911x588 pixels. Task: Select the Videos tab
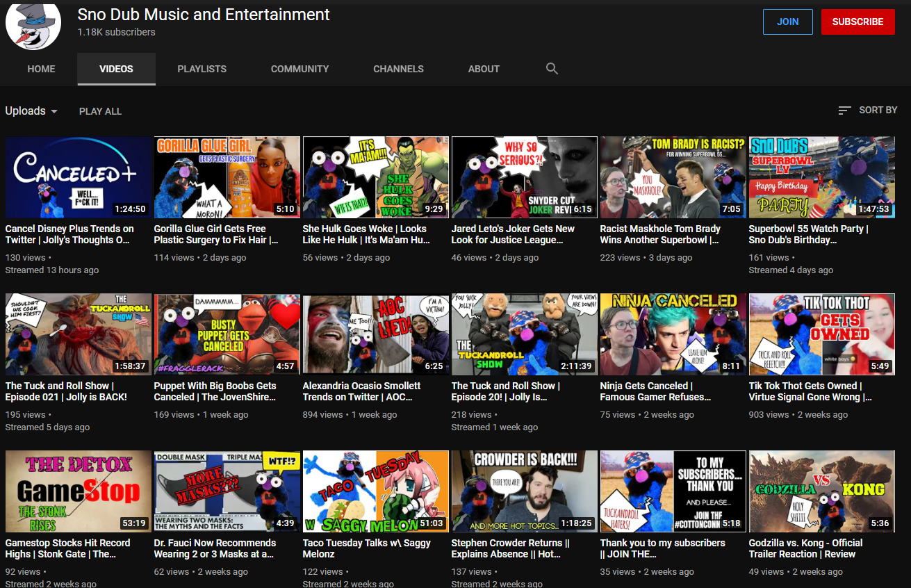[x=116, y=69]
